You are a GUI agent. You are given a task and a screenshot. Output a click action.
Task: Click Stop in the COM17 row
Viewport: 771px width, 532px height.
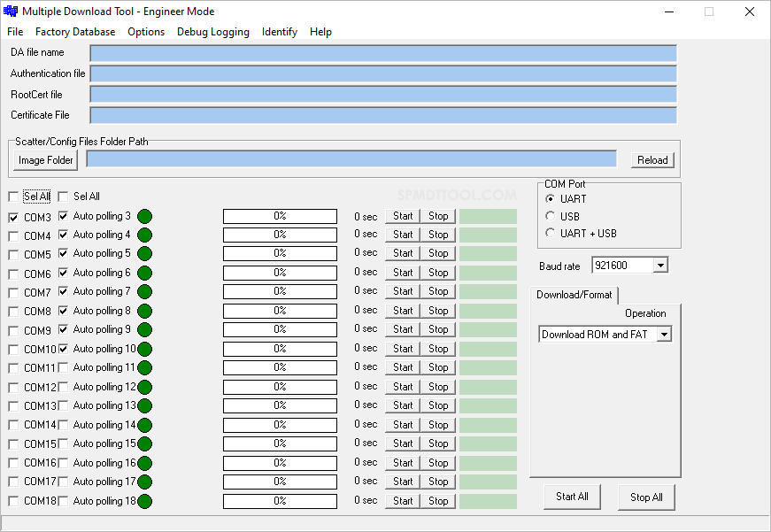438,482
